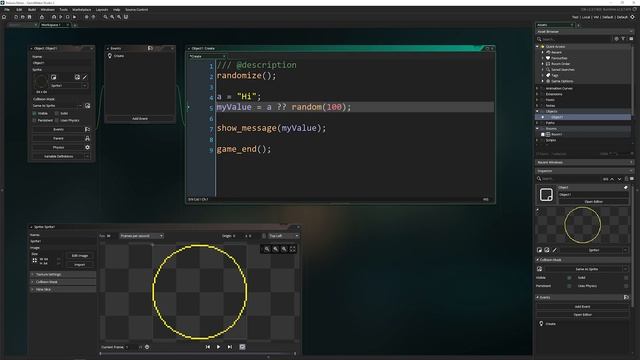Switch to the Workspace 1 tab
The image size is (640, 360).
(51, 25)
